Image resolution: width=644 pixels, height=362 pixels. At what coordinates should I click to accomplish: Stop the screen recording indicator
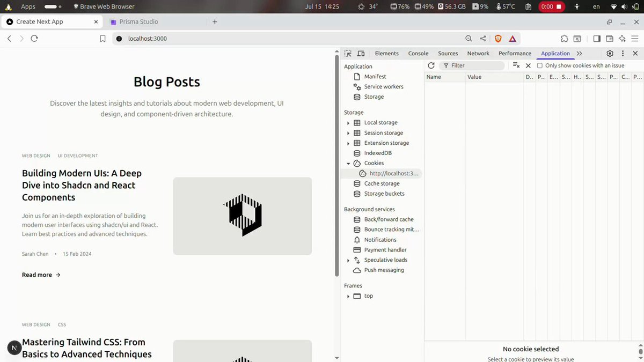pos(552,6)
